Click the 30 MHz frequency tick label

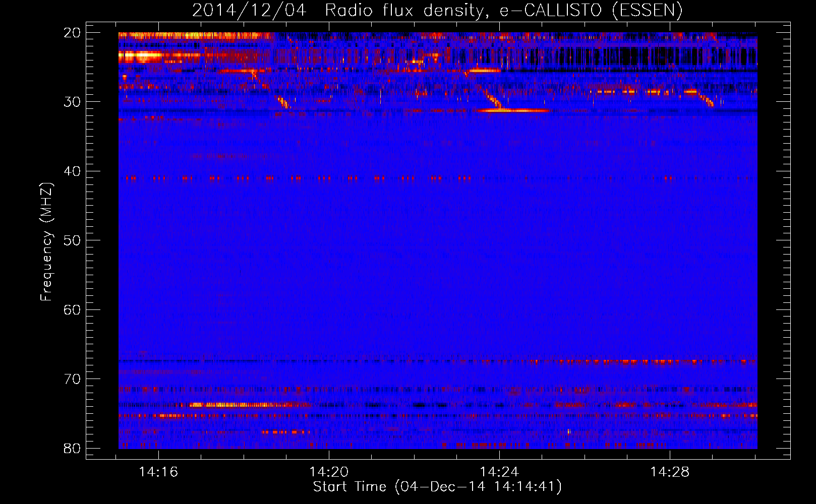pos(72,102)
